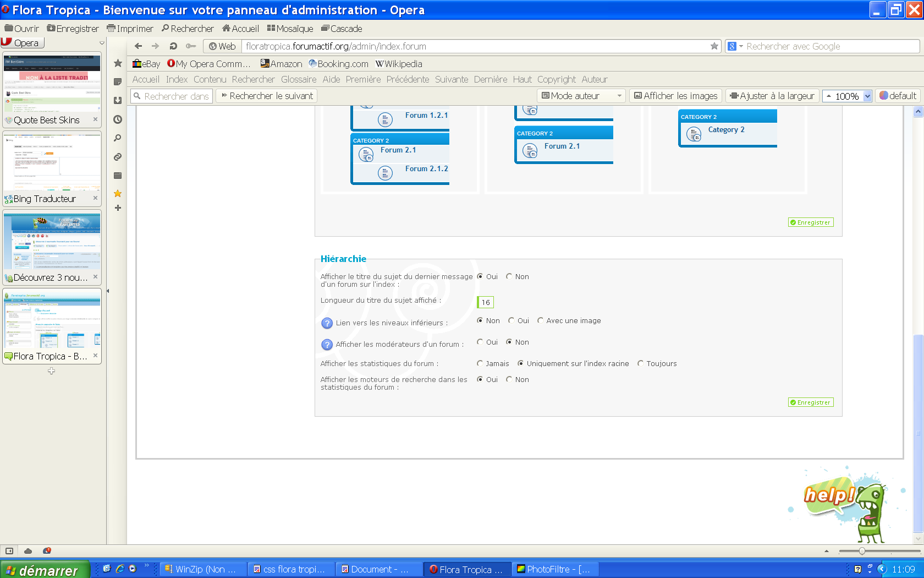Select Oui for last message subject title

(480, 276)
